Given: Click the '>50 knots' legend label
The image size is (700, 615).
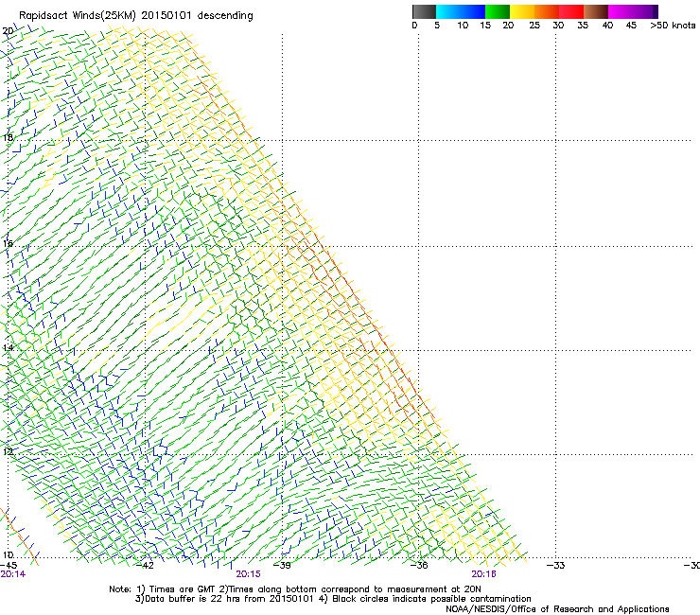Looking at the screenshot, I should coord(673,26).
